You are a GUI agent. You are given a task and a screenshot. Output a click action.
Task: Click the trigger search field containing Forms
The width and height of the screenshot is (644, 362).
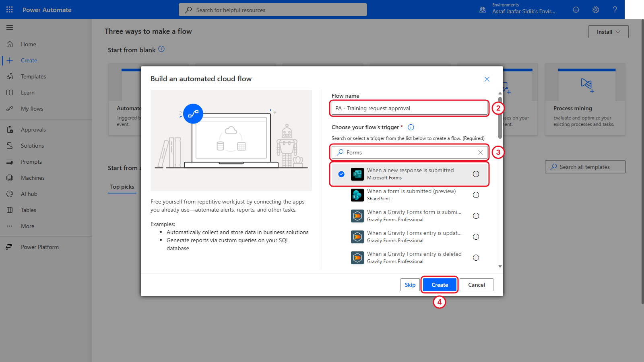(409, 152)
